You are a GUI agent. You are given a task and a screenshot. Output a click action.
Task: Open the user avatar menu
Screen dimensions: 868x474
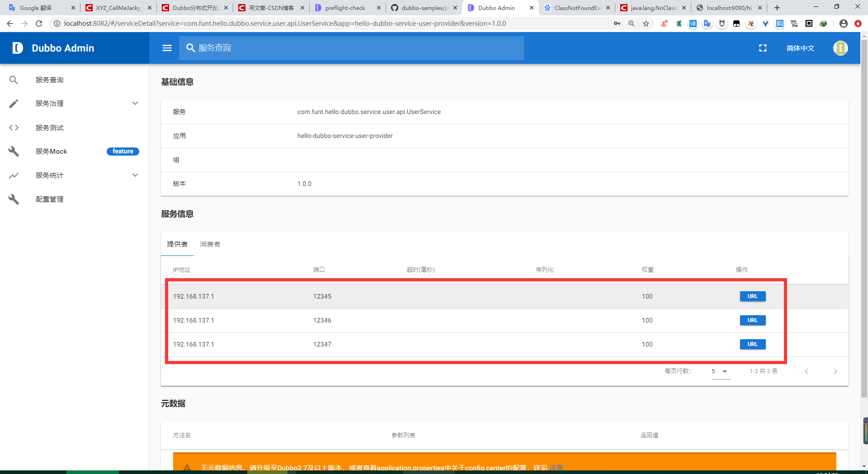840,48
